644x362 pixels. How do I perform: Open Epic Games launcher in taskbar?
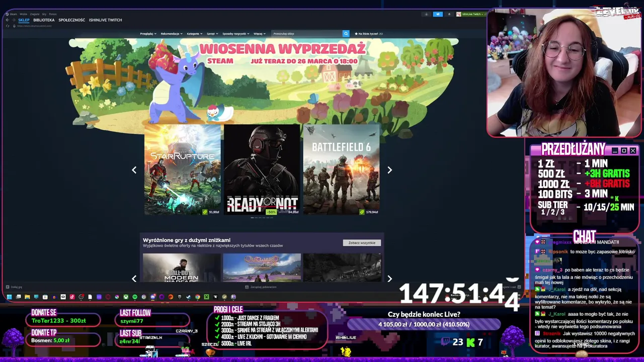pyautogui.click(x=179, y=297)
